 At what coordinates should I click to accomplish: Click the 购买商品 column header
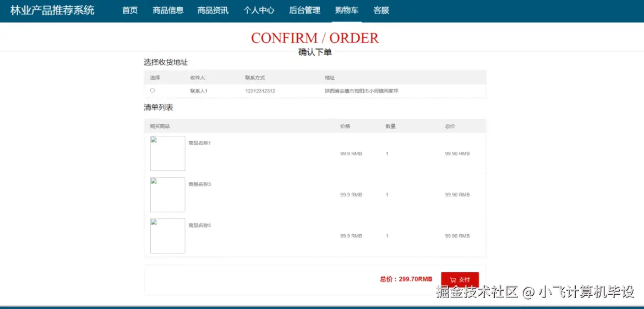click(x=160, y=126)
